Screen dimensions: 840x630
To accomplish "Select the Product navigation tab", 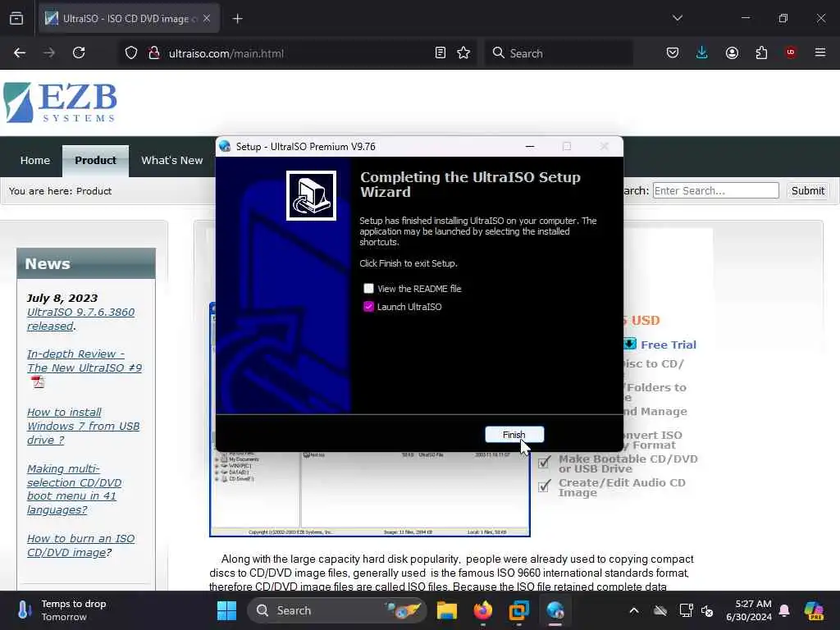I will coord(95,160).
